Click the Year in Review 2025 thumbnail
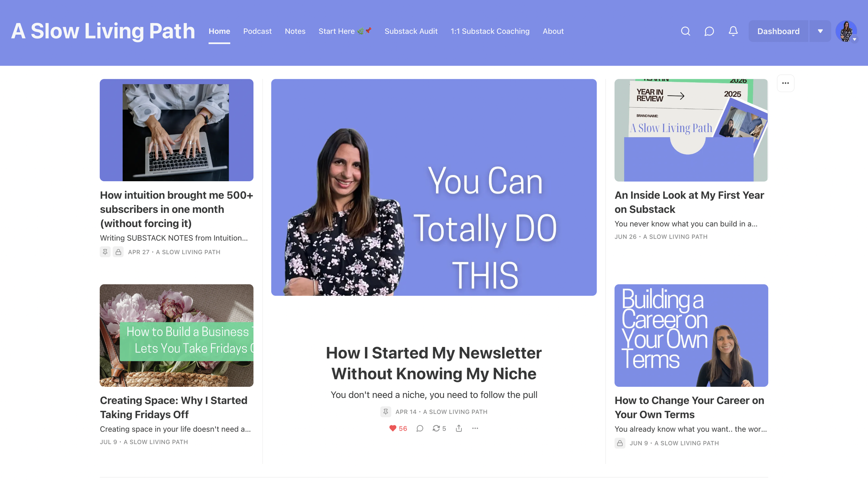The width and height of the screenshot is (868, 483). [x=691, y=130]
